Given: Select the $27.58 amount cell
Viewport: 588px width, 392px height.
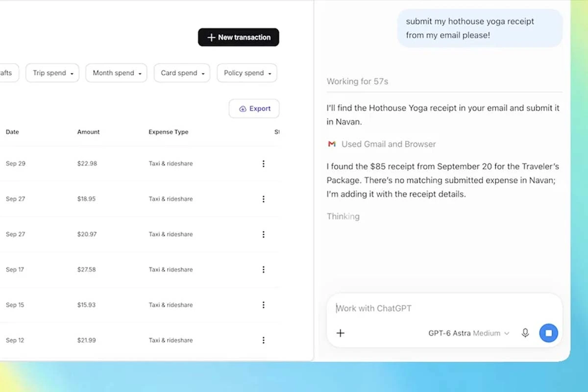Looking at the screenshot, I should pyautogui.click(x=87, y=269).
